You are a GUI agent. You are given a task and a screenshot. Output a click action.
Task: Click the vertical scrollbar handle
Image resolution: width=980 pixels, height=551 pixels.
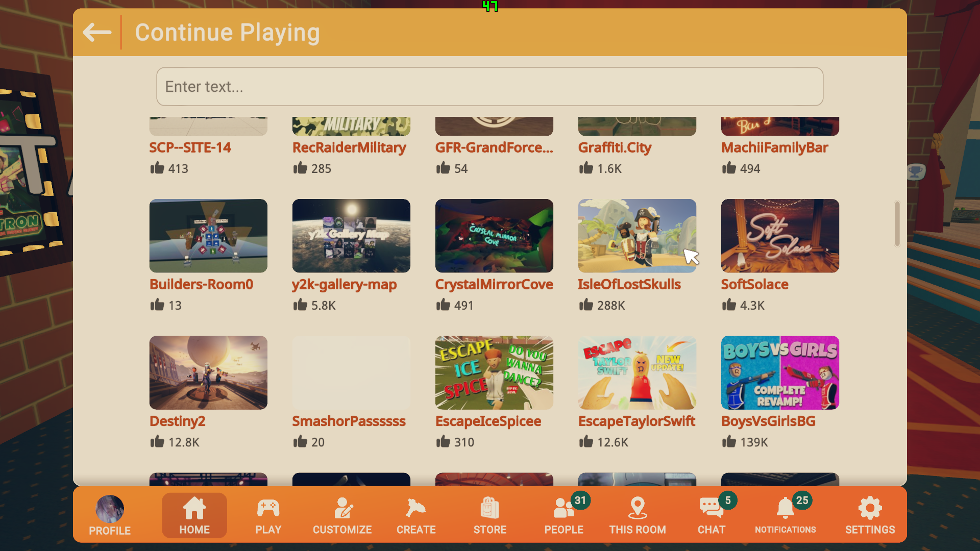click(x=897, y=224)
